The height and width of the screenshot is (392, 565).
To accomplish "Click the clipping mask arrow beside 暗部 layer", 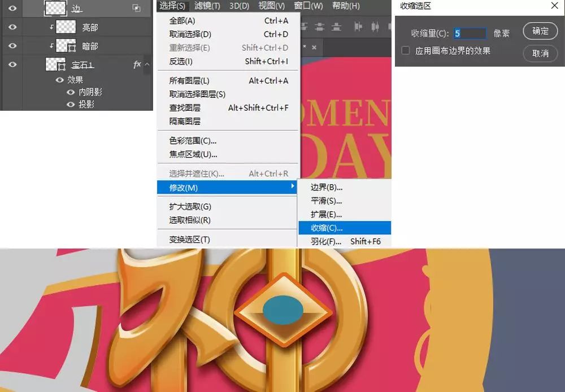I will point(52,46).
